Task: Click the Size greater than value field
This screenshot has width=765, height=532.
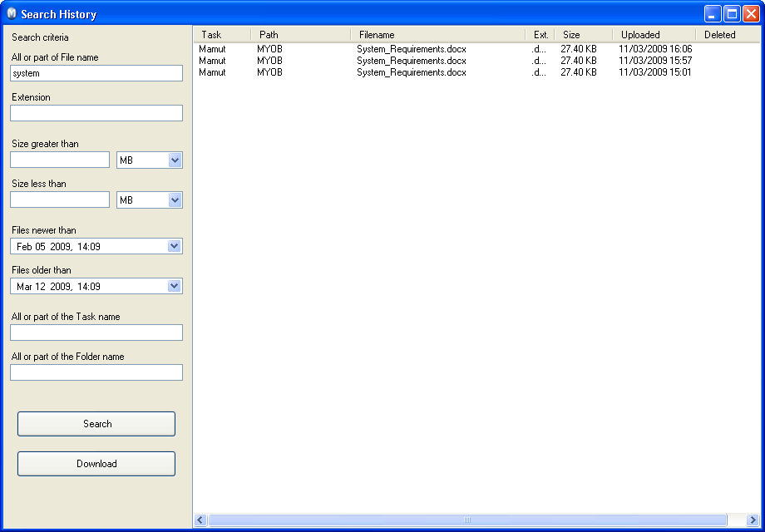Action: tap(60, 160)
